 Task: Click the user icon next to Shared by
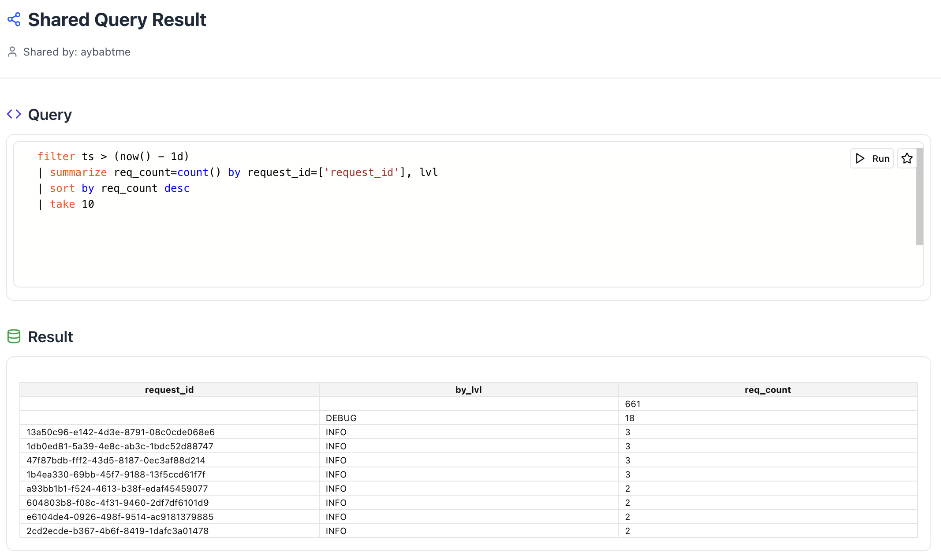click(12, 52)
